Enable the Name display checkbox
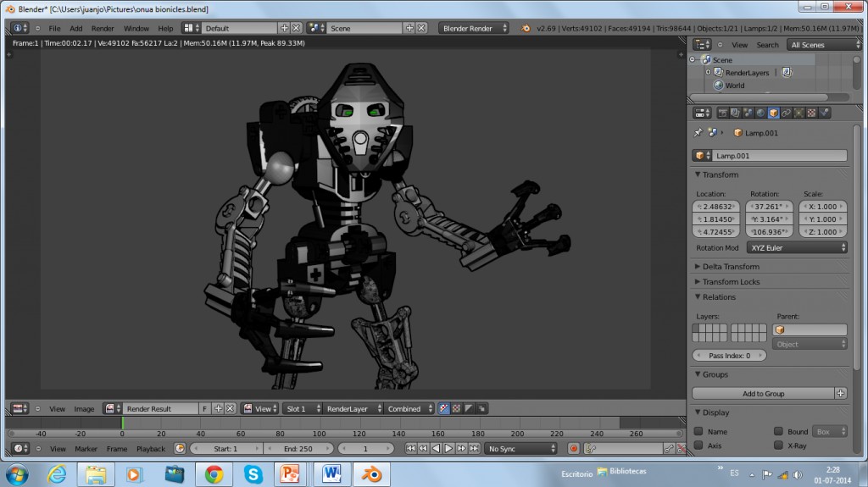This screenshot has height=487, width=868. tap(698, 432)
